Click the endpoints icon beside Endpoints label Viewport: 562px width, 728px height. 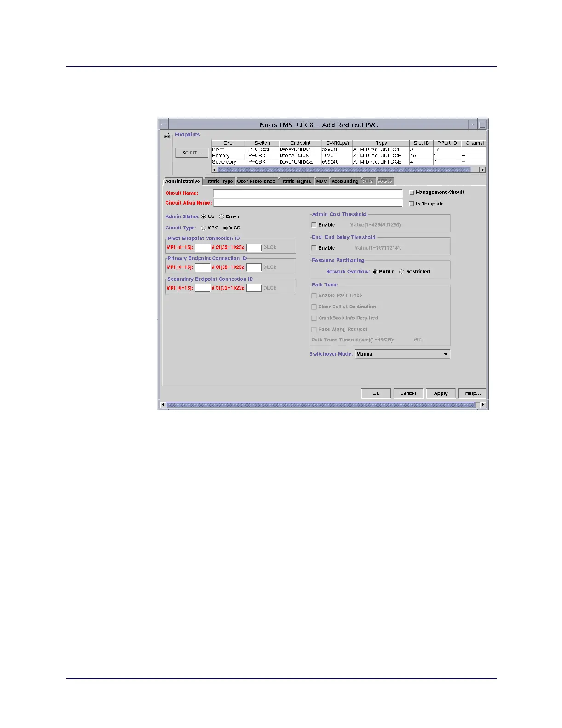[x=166, y=136]
